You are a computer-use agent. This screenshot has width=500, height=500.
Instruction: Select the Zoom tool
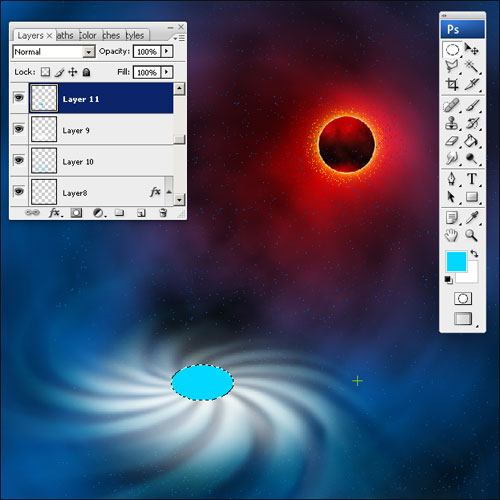click(x=472, y=236)
